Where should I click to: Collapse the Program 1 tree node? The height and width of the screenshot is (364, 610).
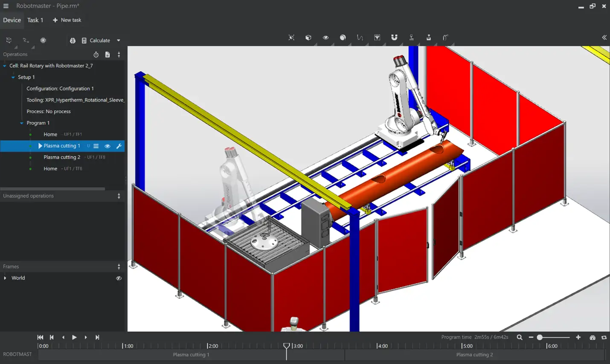click(x=22, y=123)
